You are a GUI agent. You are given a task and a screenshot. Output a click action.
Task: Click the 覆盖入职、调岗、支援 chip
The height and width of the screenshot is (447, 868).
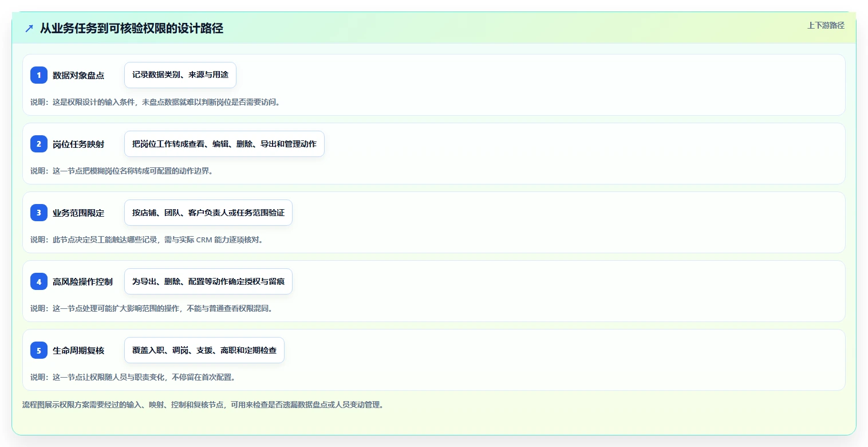(204, 350)
